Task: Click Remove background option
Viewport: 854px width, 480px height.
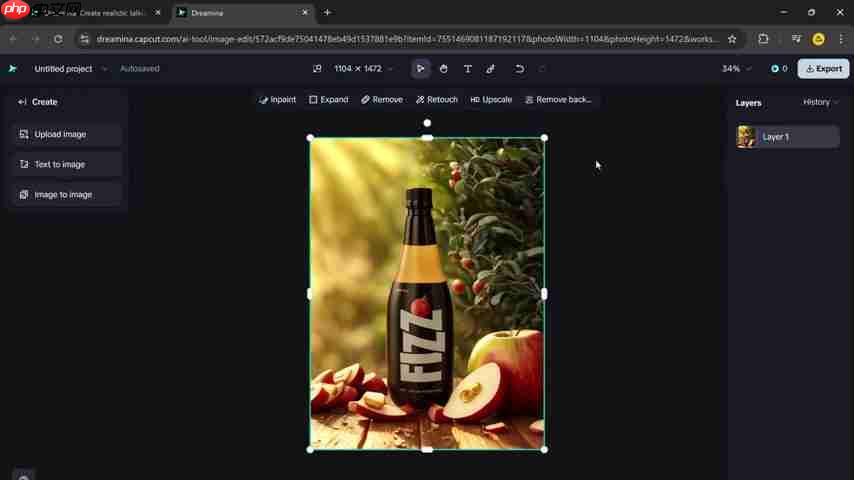Action: [x=558, y=100]
